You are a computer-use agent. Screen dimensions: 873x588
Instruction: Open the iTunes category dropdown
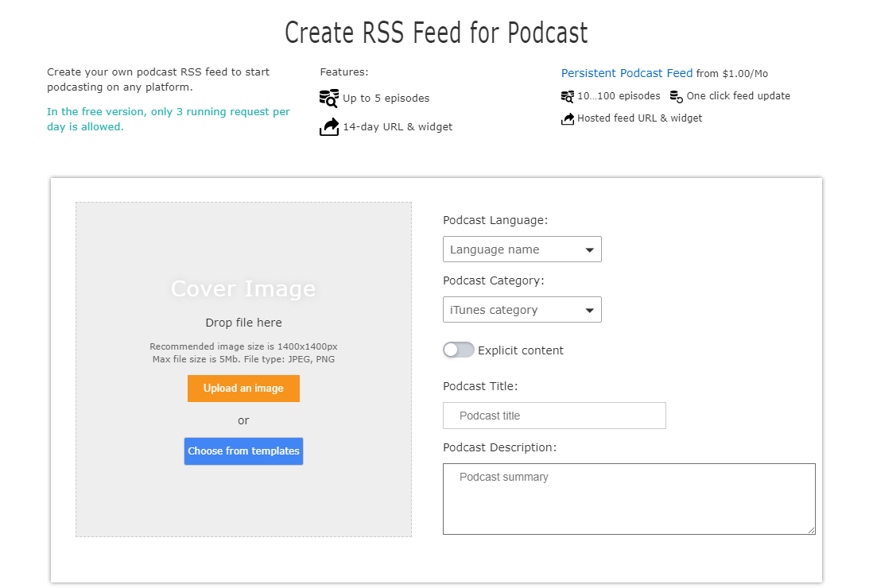pyautogui.click(x=522, y=309)
